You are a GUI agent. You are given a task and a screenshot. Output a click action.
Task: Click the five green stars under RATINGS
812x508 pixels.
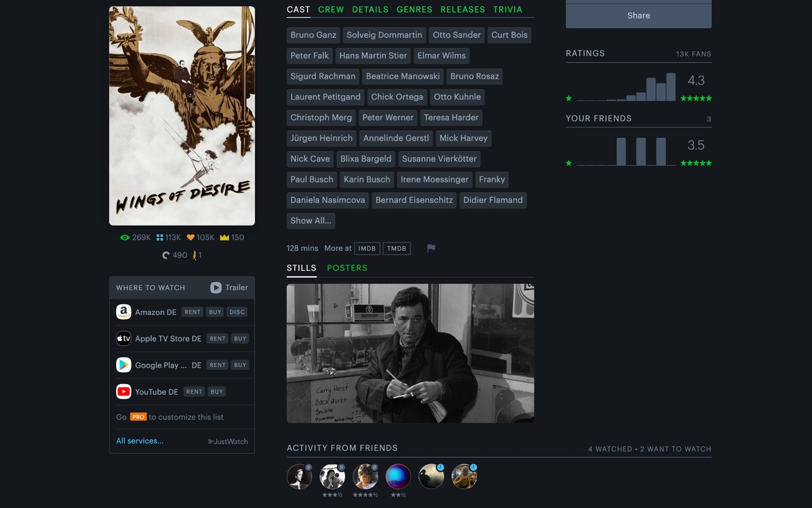coord(696,98)
